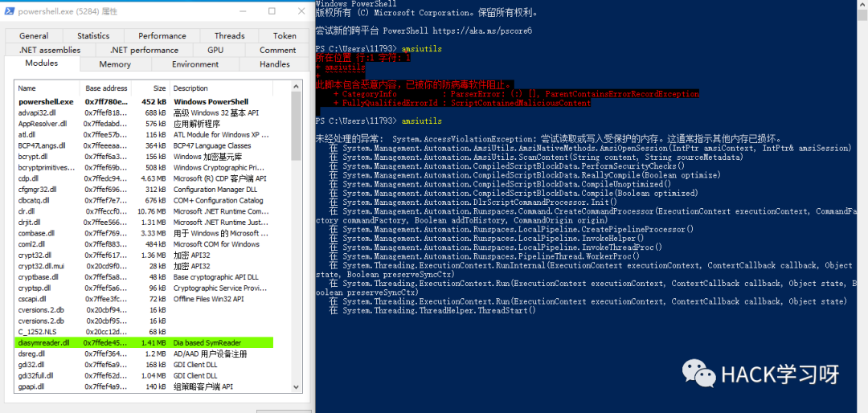
Task: Click module list scrollbar up arrow
Action: (x=296, y=86)
